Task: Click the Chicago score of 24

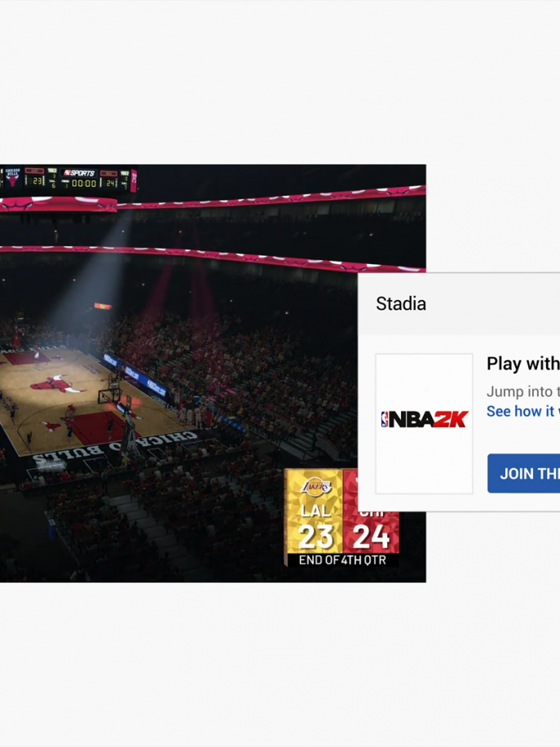Action: coord(371,537)
